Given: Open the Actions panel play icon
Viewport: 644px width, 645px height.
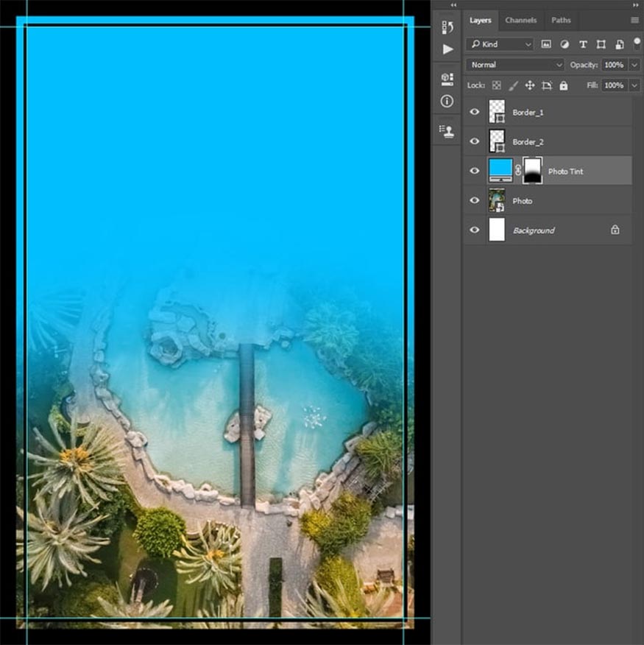Looking at the screenshot, I should (447, 49).
